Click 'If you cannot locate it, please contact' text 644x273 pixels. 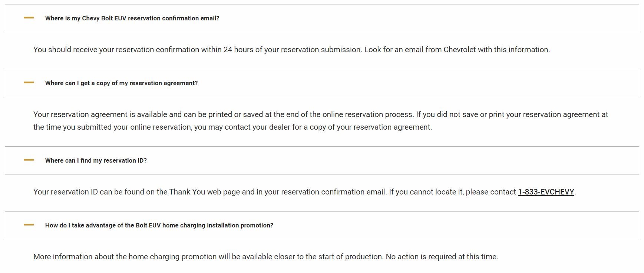[x=452, y=192]
